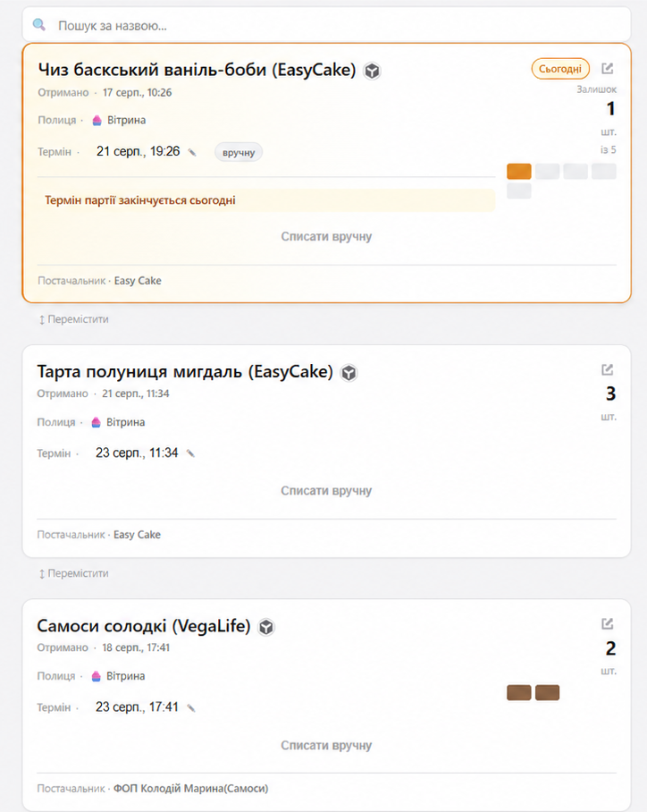Click supplier 'Easy Cake' on Чиз баскський card
The width and height of the screenshot is (647, 812).
(138, 281)
